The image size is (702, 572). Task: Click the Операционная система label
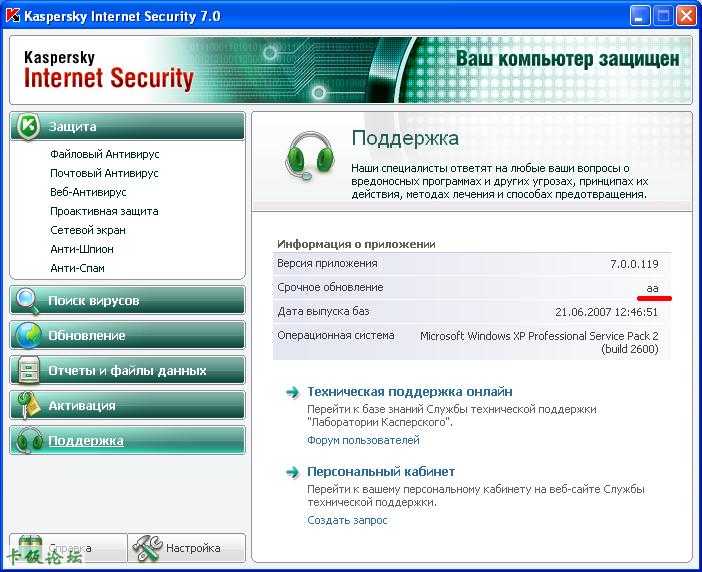coord(336,335)
